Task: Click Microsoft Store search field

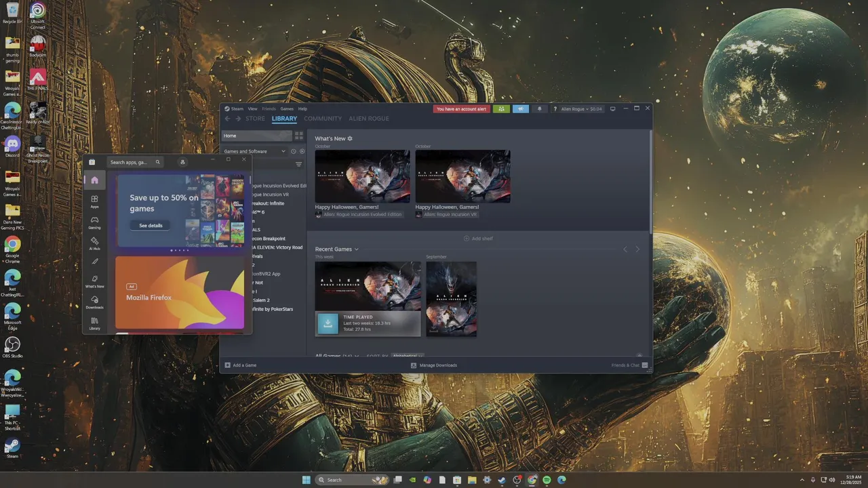Action: [x=135, y=162]
